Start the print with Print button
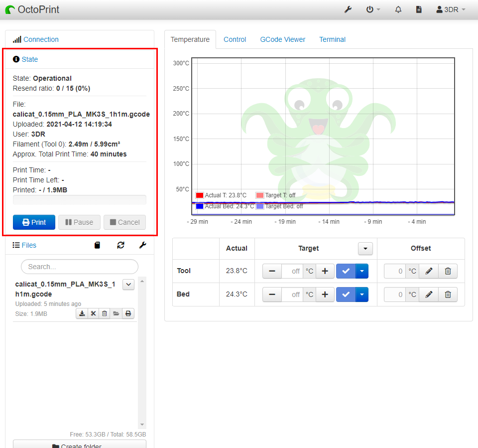478x448 pixels. pos(34,222)
